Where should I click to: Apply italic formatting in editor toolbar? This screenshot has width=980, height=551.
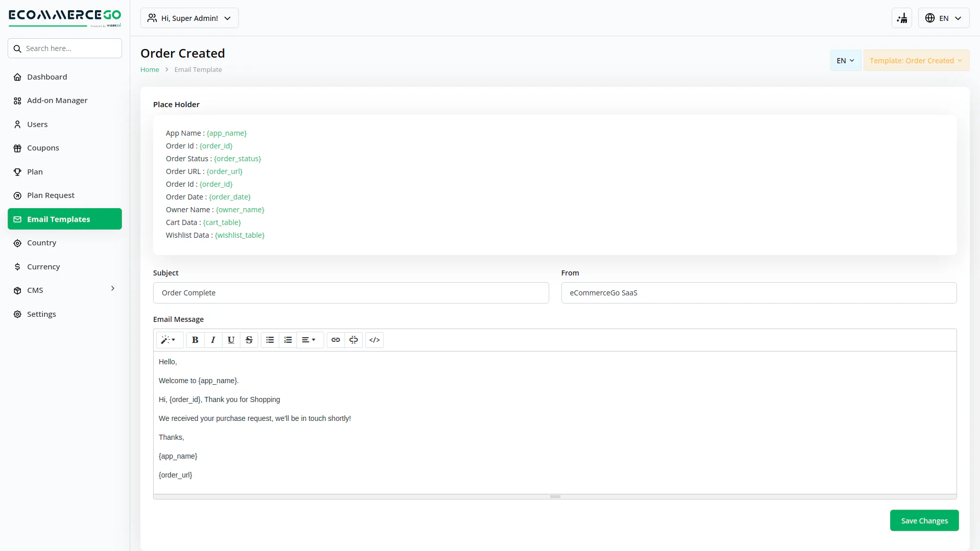pyautogui.click(x=213, y=340)
